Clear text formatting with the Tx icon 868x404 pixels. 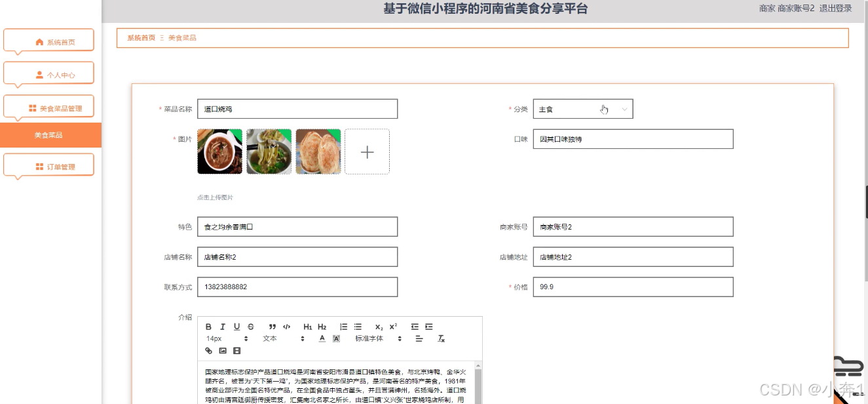(x=442, y=339)
